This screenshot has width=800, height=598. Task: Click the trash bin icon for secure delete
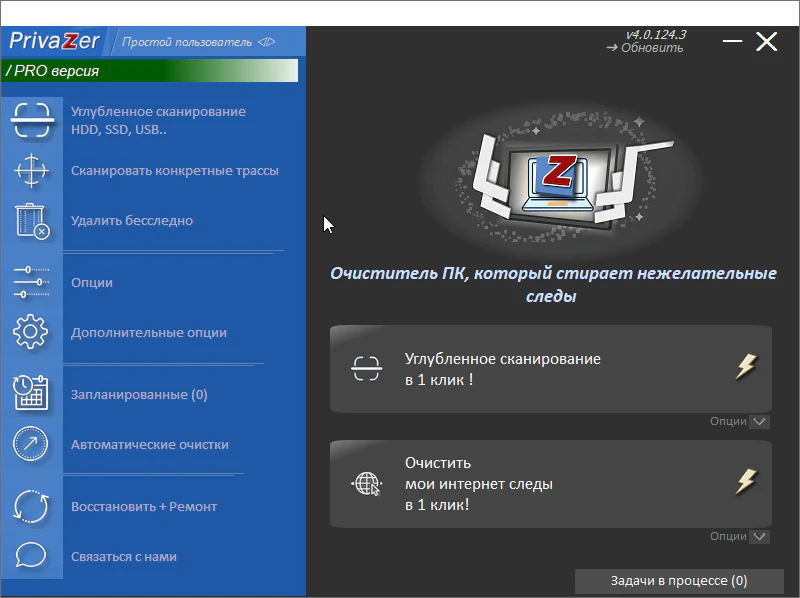pyautogui.click(x=32, y=221)
